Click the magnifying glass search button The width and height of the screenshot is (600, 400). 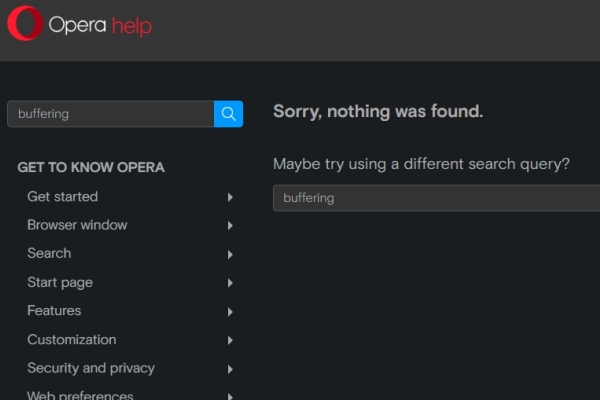click(x=228, y=114)
